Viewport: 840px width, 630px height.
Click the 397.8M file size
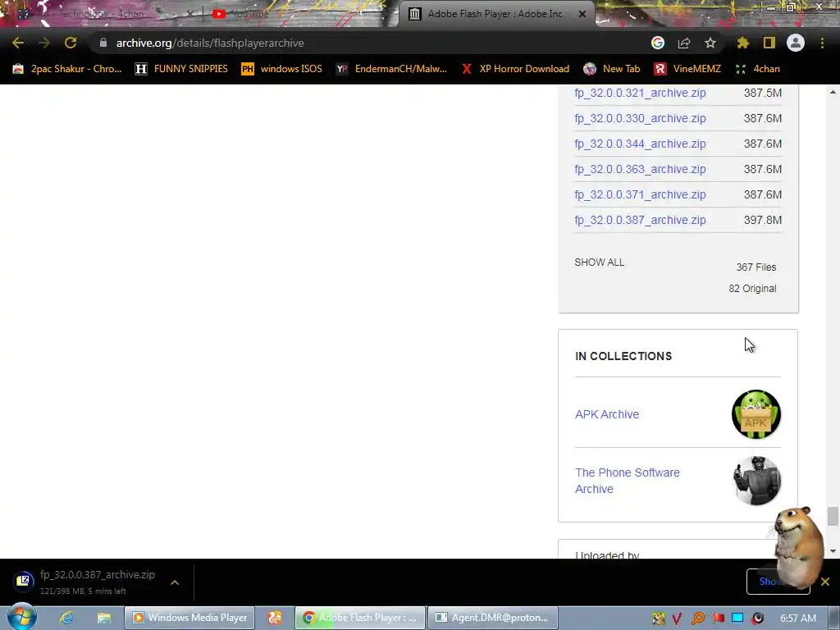[762, 220]
